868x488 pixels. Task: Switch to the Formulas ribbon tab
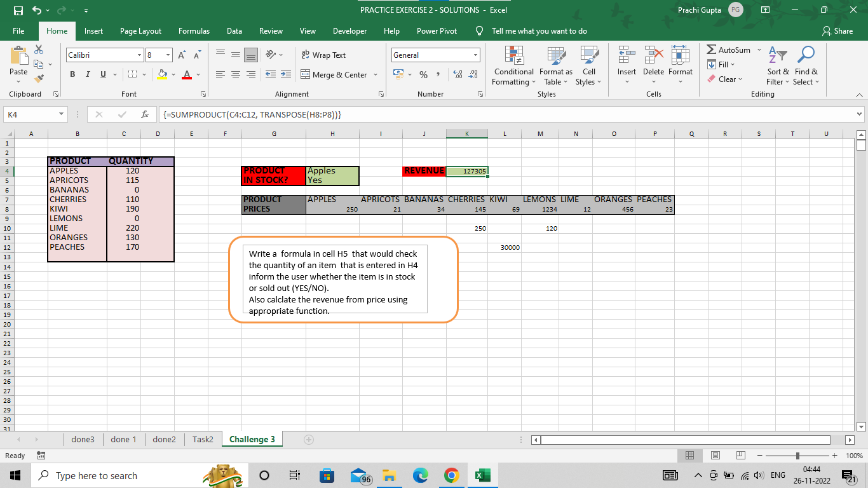point(194,30)
